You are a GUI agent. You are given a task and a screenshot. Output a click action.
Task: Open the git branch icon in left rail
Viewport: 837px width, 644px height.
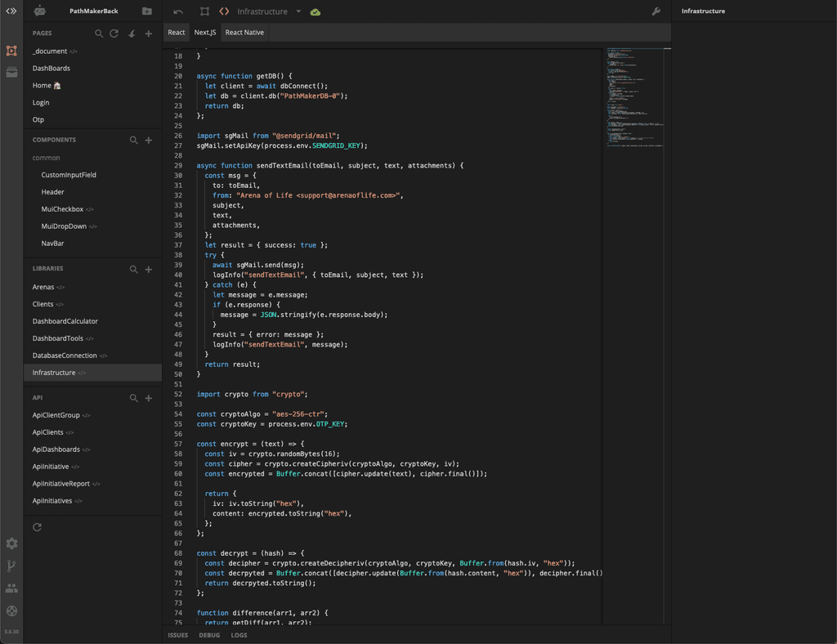pyautogui.click(x=11, y=566)
